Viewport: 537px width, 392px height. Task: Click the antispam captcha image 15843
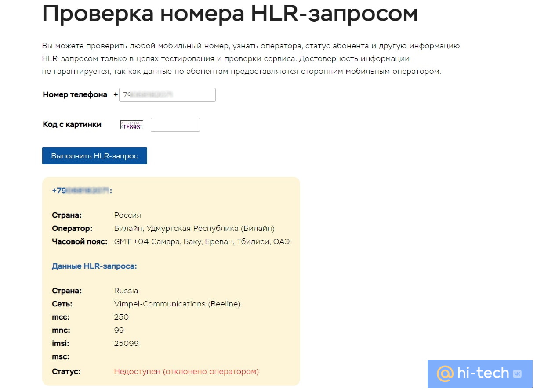pyautogui.click(x=132, y=125)
